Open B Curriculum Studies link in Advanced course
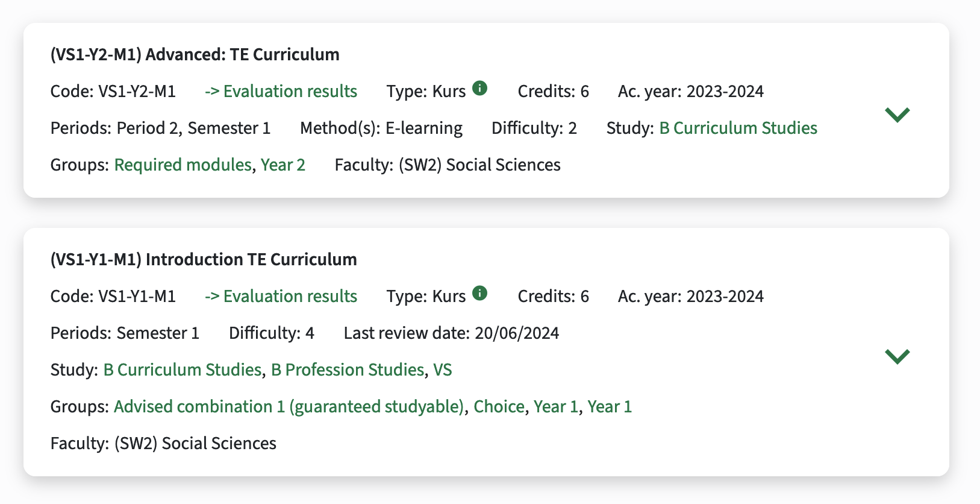The image size is (980, 504). tap(738, 128)
